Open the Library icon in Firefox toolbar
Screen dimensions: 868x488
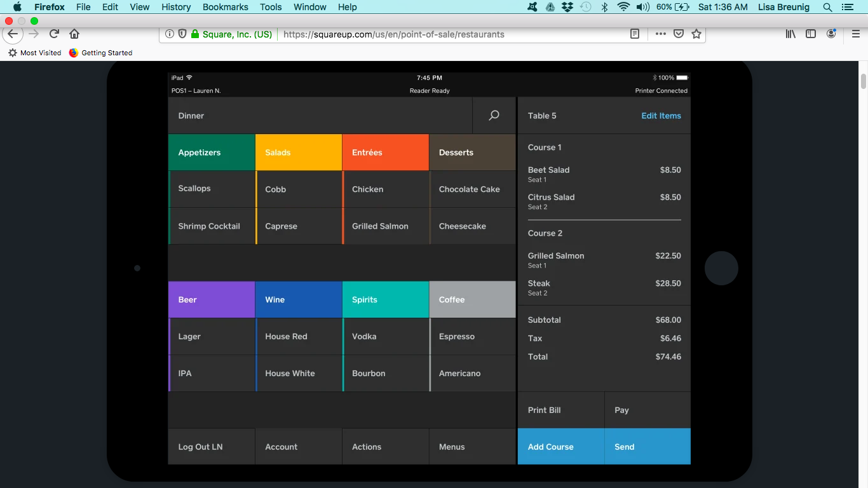[x=790, y=34]
